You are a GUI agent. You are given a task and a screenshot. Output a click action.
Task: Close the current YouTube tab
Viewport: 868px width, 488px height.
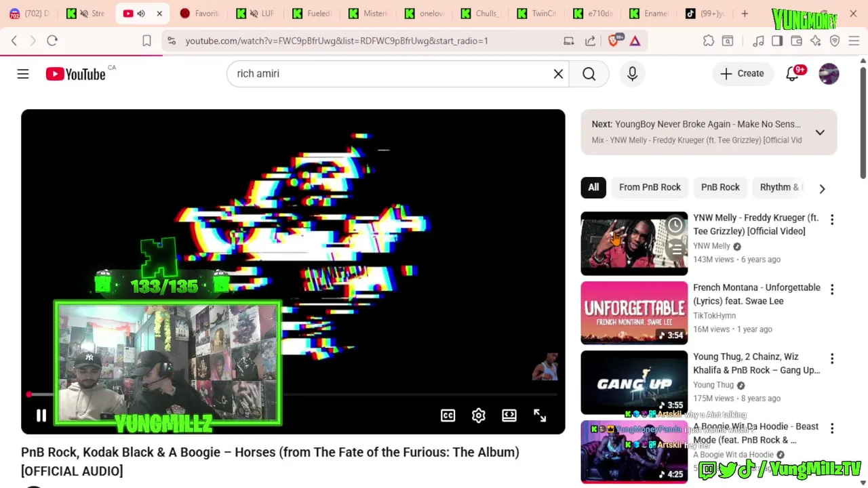159,14
